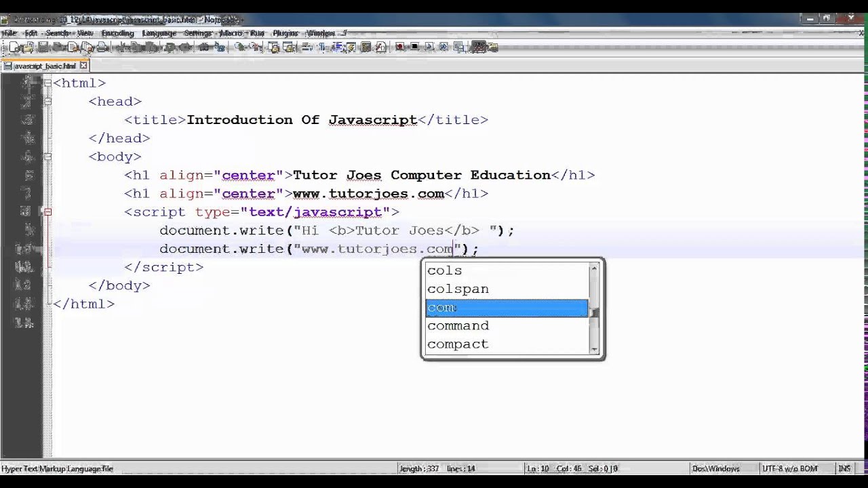Click the Save All toolbar icon
The height and width of the screenshot is (488, 868).
click(58, 47)
